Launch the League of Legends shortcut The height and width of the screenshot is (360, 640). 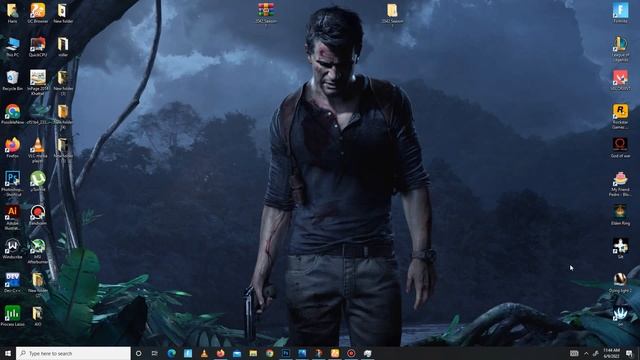[x=620, y=49]
